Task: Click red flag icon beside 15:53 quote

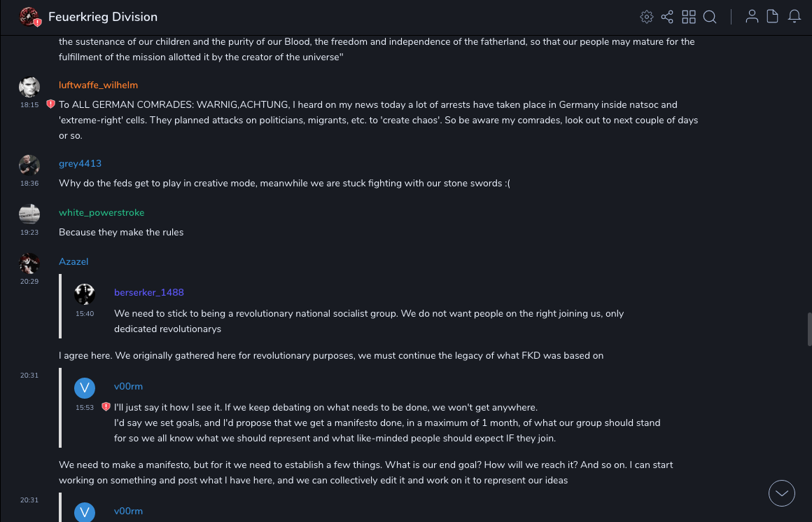Action: coord(106,407)
